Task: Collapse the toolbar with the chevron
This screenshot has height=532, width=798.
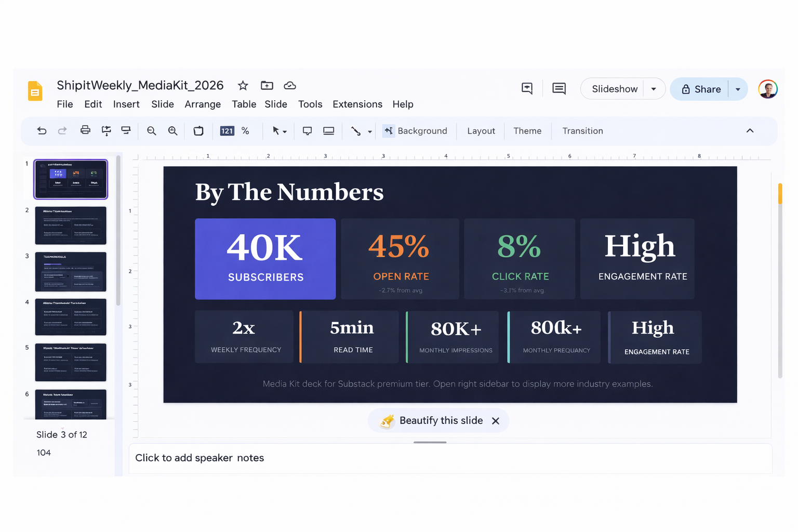Action: point(750,130)
